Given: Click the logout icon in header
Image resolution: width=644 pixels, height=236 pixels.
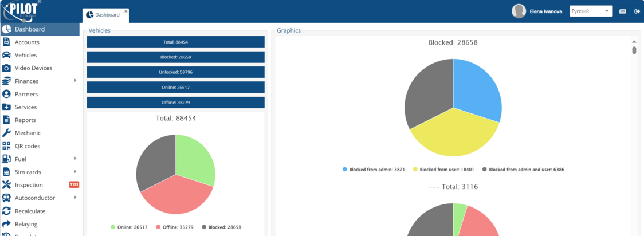Looking at the screenshot, I should coord(637,11).
